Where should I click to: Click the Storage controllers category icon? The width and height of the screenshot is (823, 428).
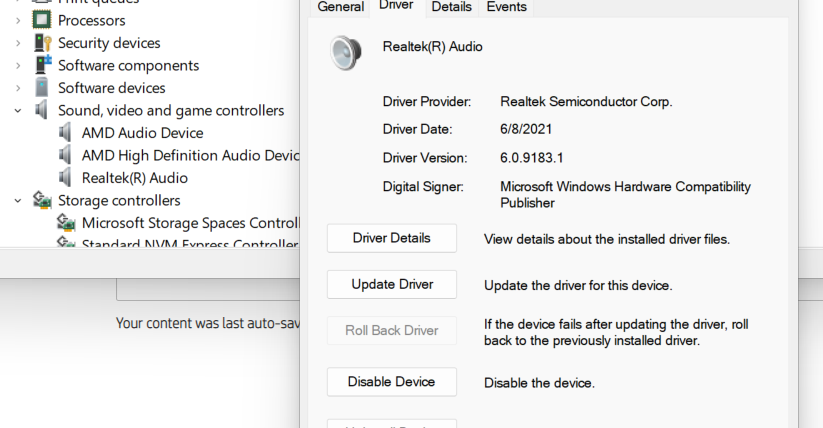[42, 200]
